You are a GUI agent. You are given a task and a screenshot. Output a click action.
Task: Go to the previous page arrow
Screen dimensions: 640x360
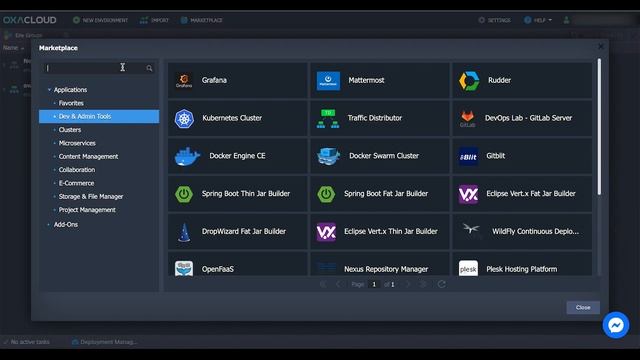[x=338, y=284]
